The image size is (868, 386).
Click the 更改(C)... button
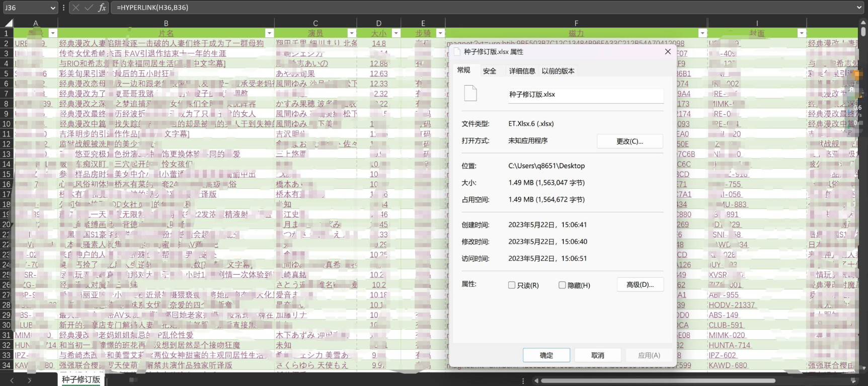tap(629, 141)
